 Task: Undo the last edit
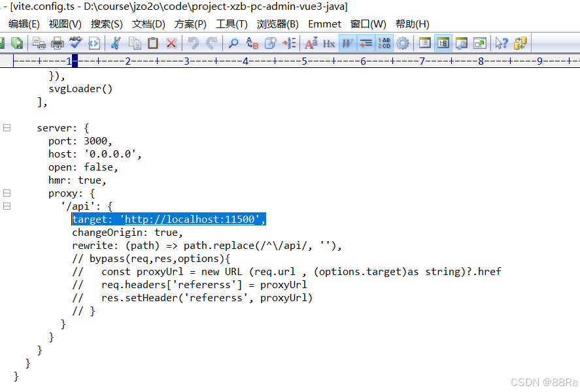(192, 43)
